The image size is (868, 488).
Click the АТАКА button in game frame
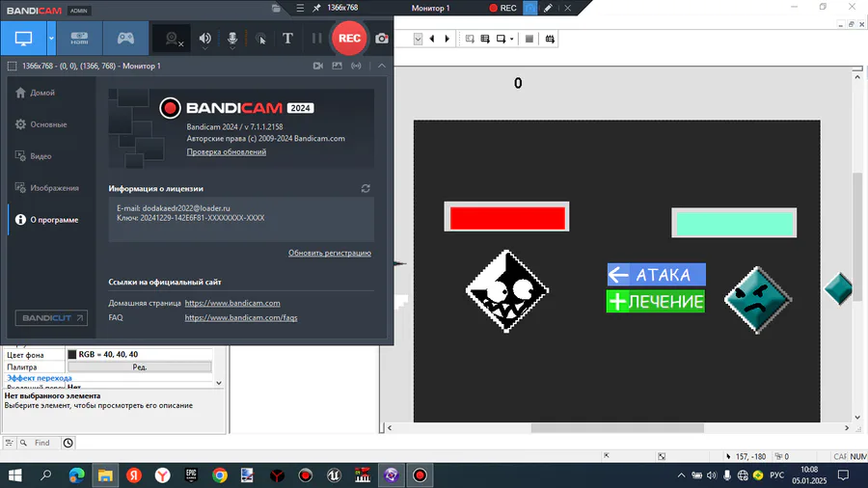[x=656, y=275]
